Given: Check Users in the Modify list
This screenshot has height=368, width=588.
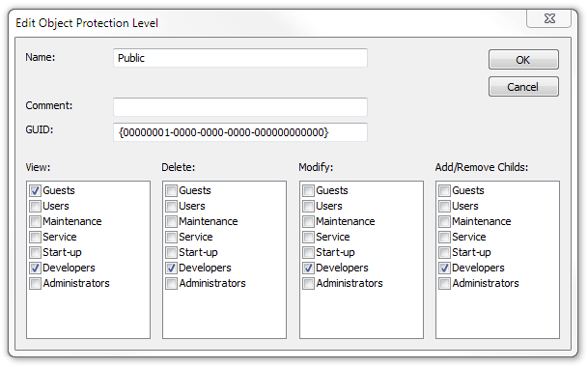Looking at the screenshot, I should (x=309, y=206).
